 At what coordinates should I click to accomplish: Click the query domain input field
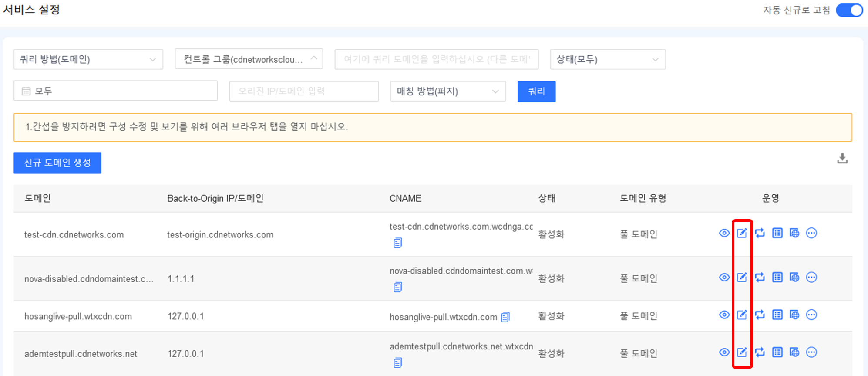437,59
